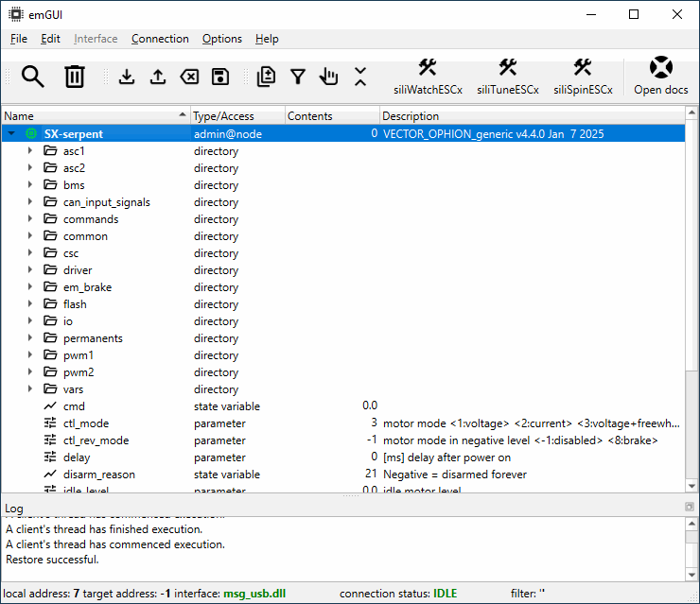700x604 pixels.
Task: Select the pwm2 directory row
Action: pos(342,372)
